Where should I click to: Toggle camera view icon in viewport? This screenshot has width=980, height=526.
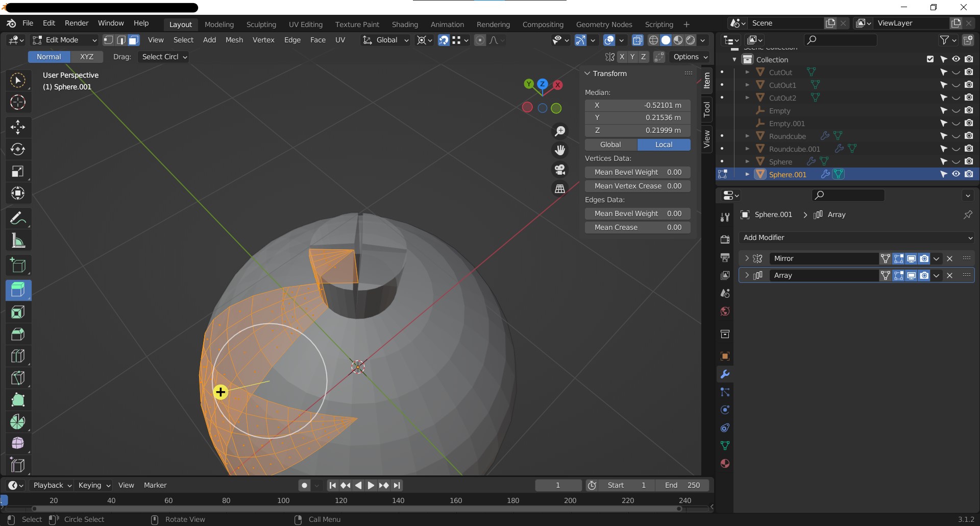(560, 170)
